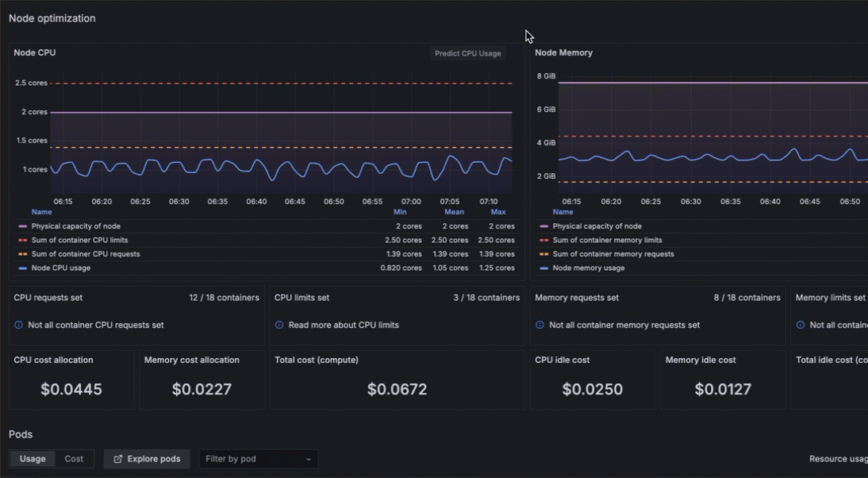Click info icon beside "Not all container memory requests set"
868x478 pixels.
point(540,325)
